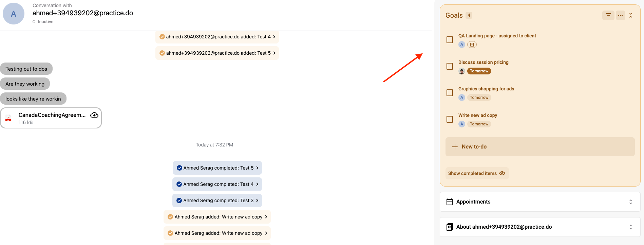
Task: Open 'Ahmed Serag completed: Test 5' item
Action: point(217,168)
